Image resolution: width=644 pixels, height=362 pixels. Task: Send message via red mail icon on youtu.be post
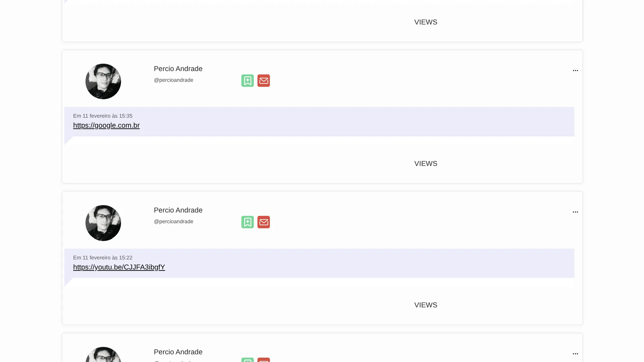[264, 222]
